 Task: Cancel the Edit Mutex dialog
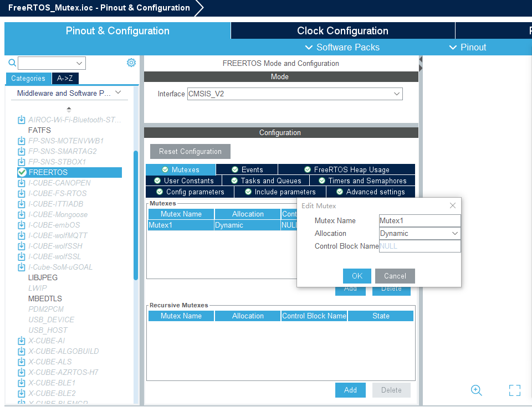(395, 276)
